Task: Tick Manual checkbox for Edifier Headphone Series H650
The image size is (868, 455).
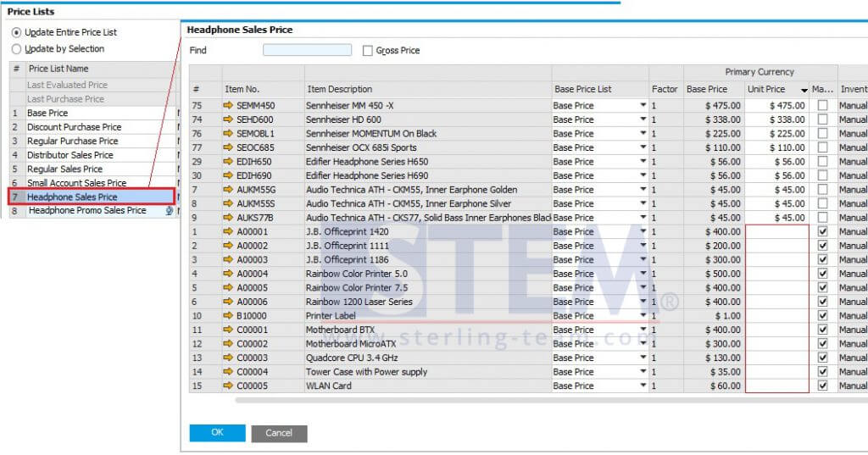Action: (x=822, y=161)
